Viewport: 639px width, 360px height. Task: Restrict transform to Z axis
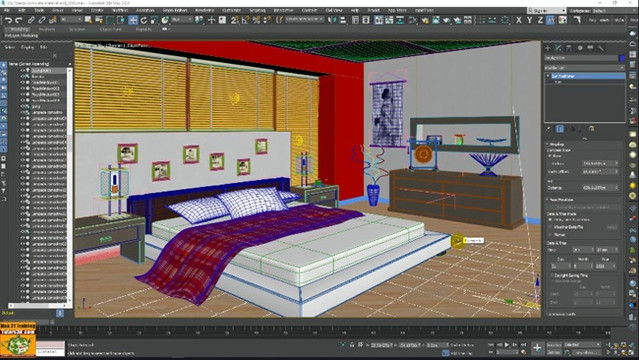pyautogui.click(x=540, y=20)
